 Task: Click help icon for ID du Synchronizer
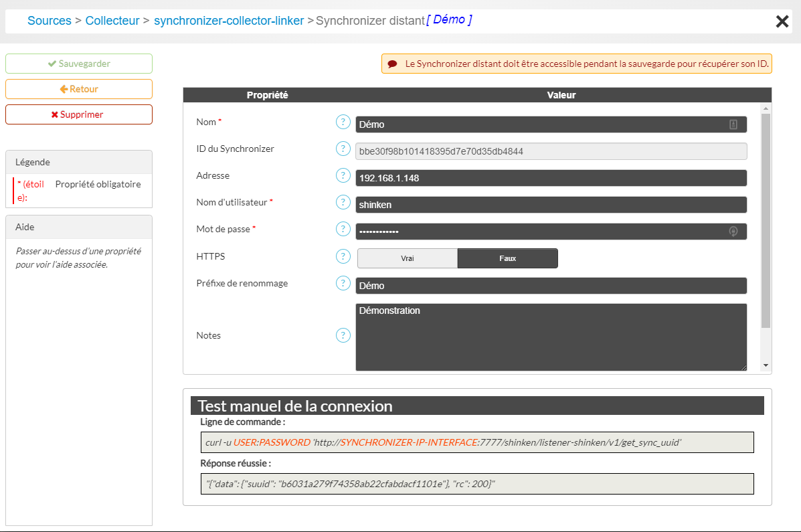click(x=343, y=149)
